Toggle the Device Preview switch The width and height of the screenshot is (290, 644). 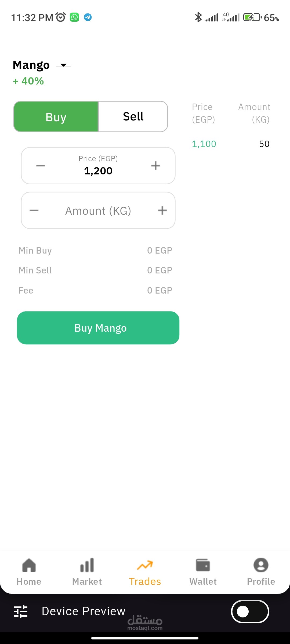click(x=250, y=612)
